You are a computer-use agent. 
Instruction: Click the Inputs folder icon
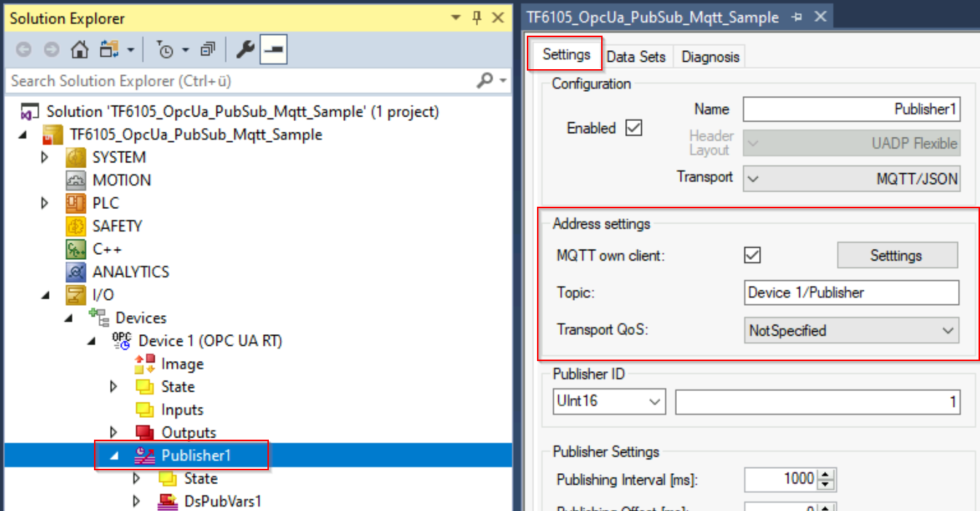[145, 409]
